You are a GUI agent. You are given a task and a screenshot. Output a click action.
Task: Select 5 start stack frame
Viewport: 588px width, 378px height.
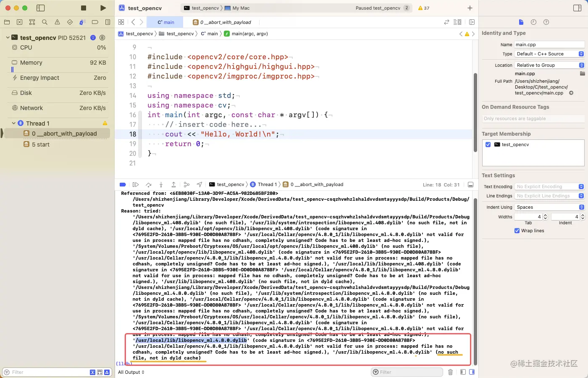click(x=37, y=144)
